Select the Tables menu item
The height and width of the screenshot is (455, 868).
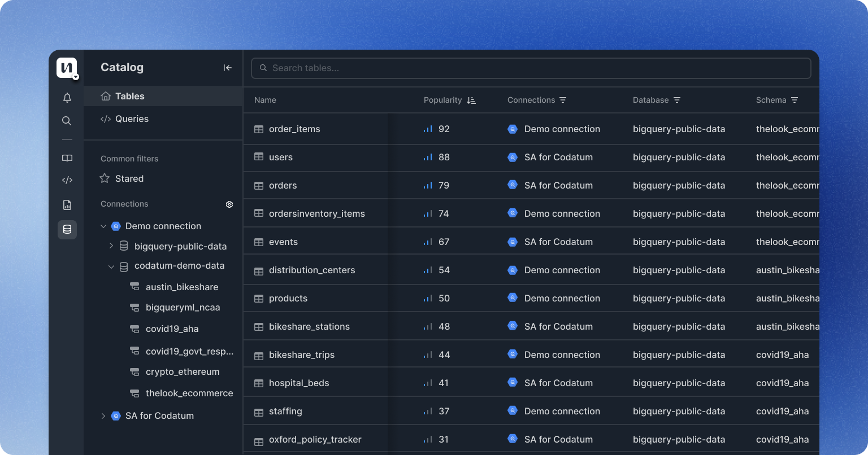(x=129, y=97)
